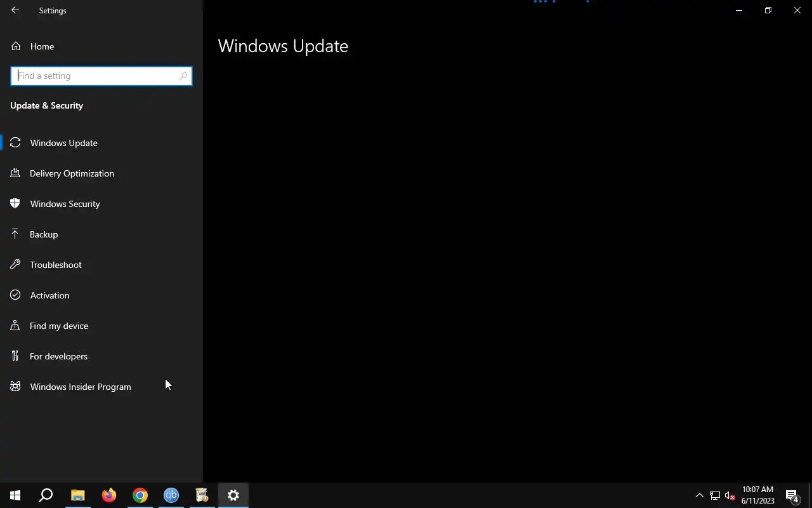Open the Backup settings page
Viewport: 812px width, 508px height.
[x=101, y=234]
